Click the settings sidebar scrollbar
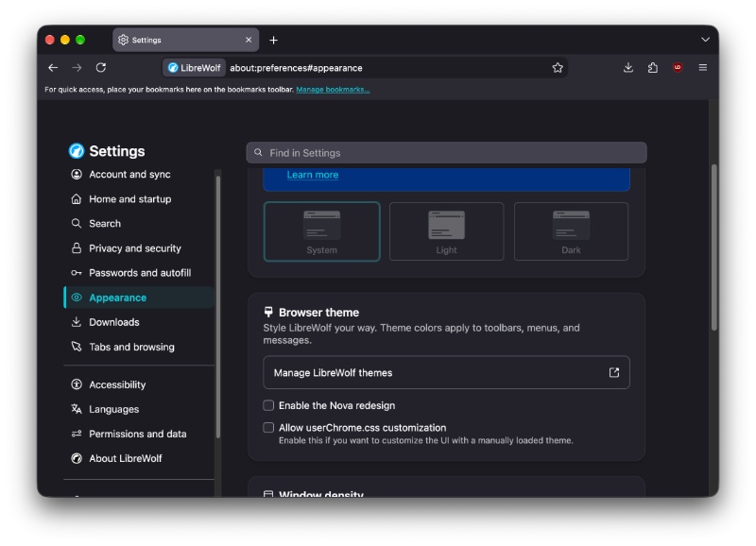Viewport: 756px width, 546px height. (218, 307)
